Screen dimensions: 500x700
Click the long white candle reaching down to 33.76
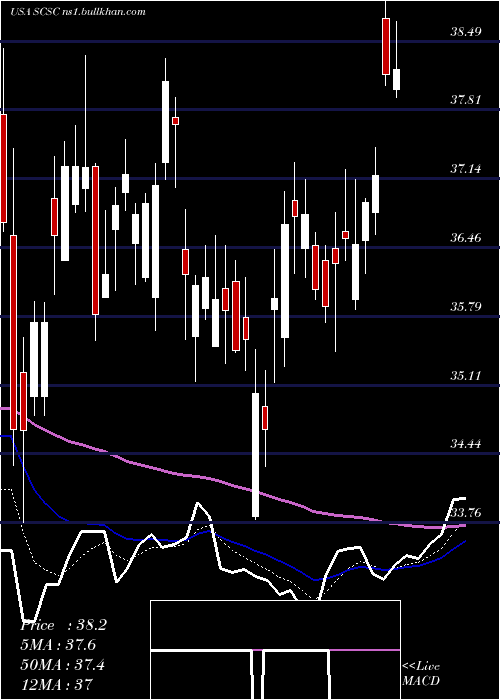tap(255, 455)
